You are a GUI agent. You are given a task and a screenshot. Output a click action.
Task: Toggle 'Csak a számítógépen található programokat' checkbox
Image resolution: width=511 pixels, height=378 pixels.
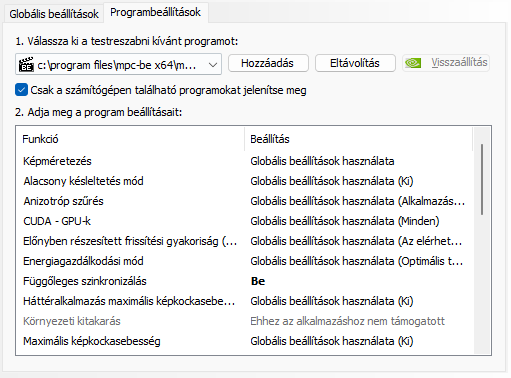click(21, 90)
